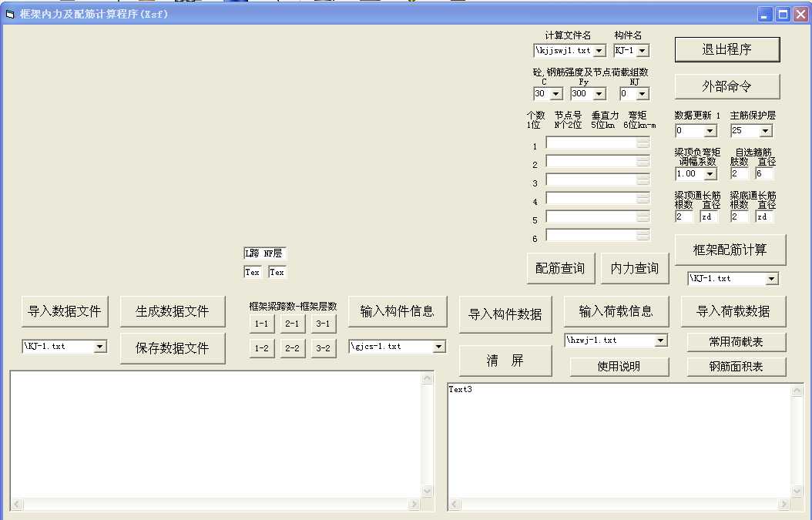Screen dimensions: 812x520
Task: Open 使用说明
Action: 619,366
